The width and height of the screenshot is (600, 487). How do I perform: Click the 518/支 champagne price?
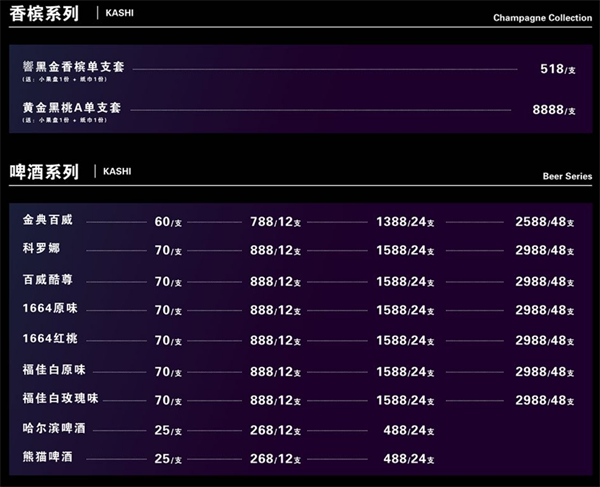[x=558, y=69]
